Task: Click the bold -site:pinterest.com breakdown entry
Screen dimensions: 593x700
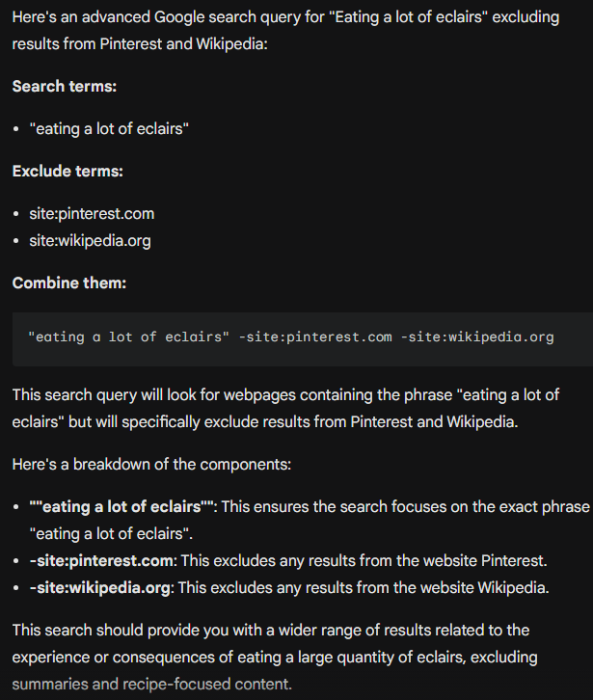Action: click(x=101, y=561)
